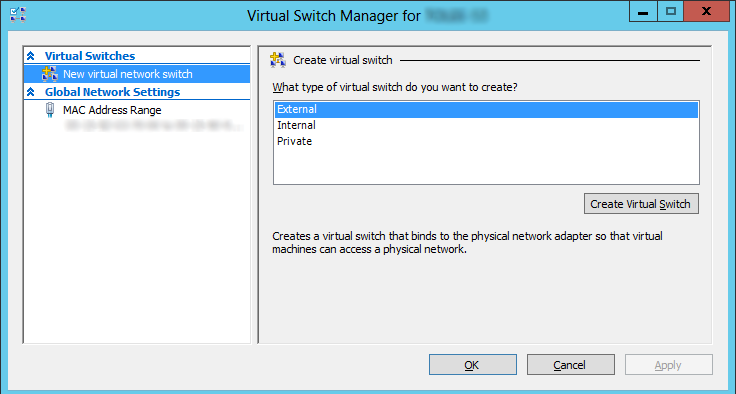The image size is (736, 394).
Task: Open the Virtual Switches section header
Action: point(90,56)
